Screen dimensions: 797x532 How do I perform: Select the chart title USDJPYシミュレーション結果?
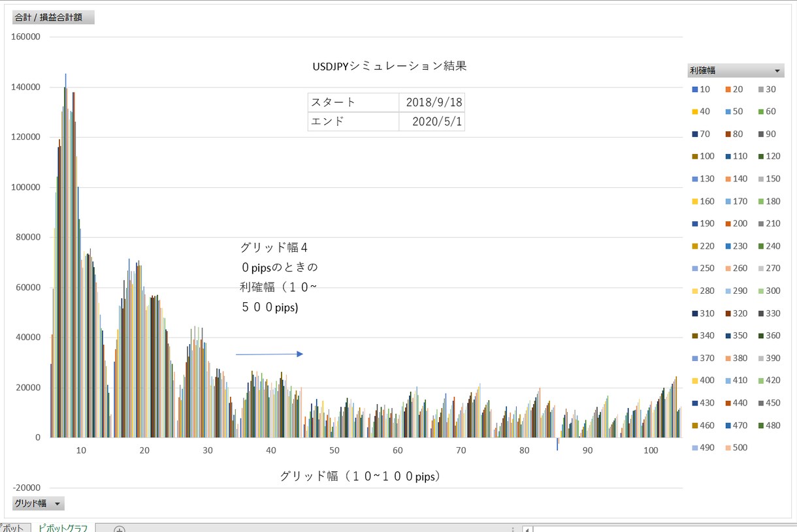pyautogui.click(x=389, y=67)
